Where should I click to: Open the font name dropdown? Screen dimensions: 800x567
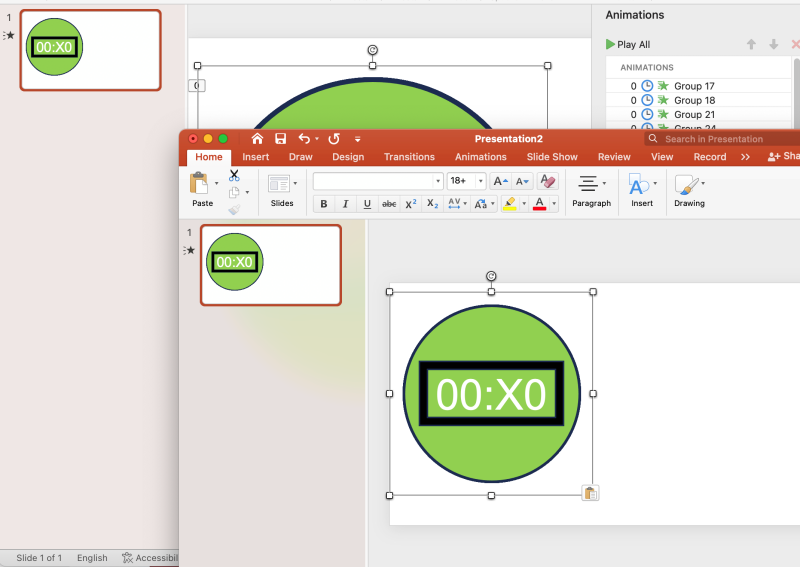[x=438, y=181]
